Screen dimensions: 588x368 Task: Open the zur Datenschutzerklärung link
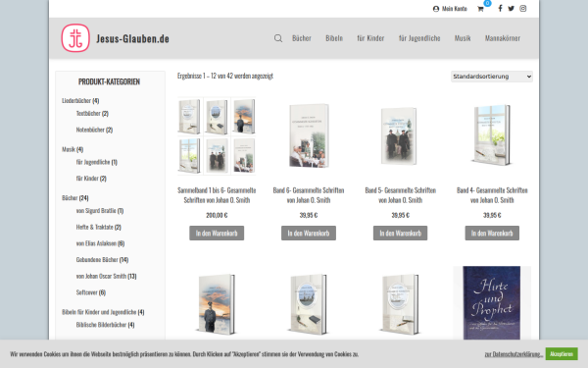pos(514,354)
